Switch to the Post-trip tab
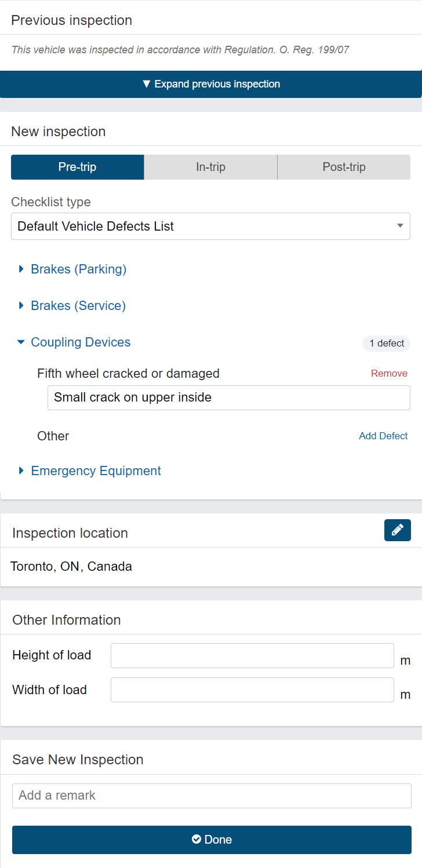This screenshot has height=868, width=422. pyautogui.click(x=344, y=167)
